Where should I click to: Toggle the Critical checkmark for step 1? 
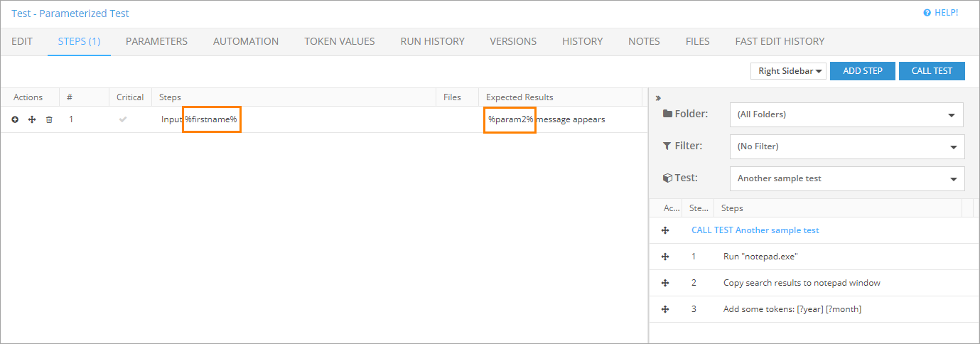pos(123,119)
